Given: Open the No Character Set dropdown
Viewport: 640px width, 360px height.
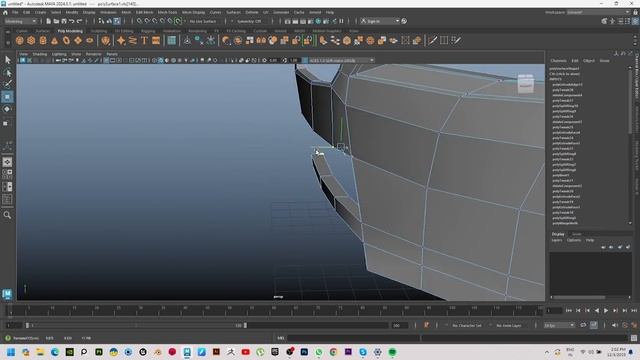Looking at the screenshot, I should [467, 325].
